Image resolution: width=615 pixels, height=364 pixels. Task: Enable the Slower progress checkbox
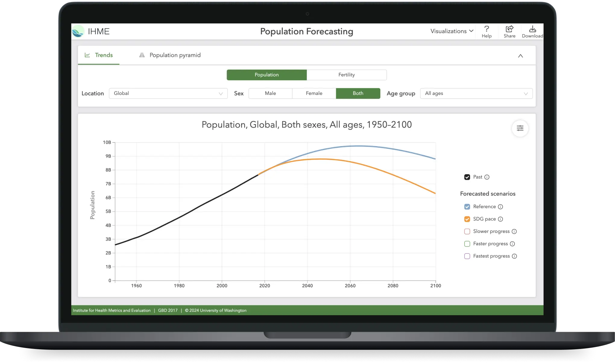467,231
